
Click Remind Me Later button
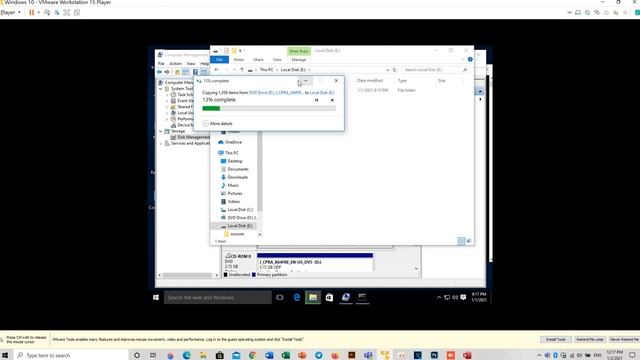pos(590,340)
